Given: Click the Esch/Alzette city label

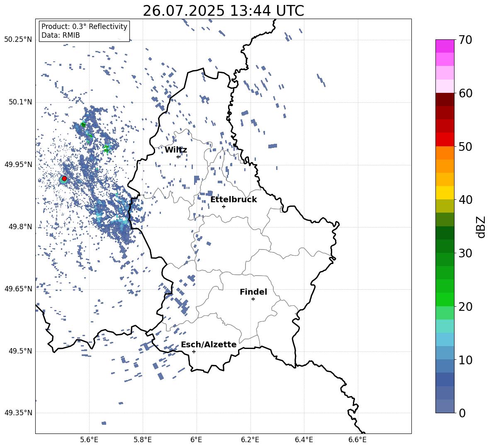Looking at the screenshot, I should (x=209, y=345).
